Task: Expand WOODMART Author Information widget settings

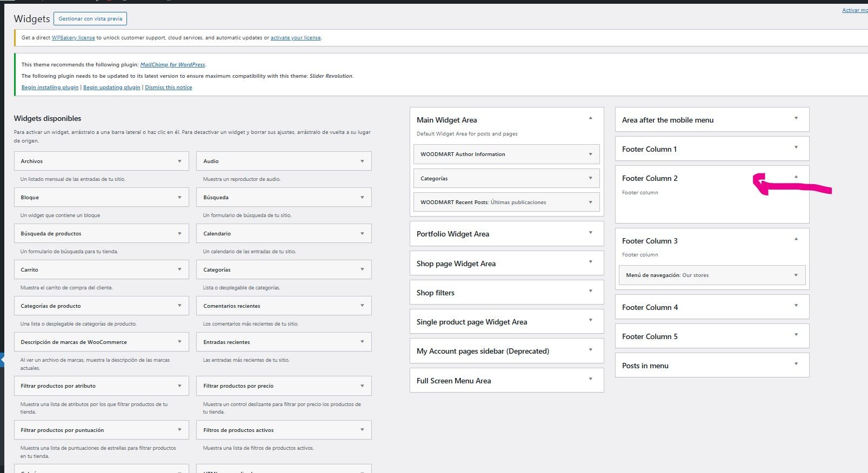Action: coord(590,154)
